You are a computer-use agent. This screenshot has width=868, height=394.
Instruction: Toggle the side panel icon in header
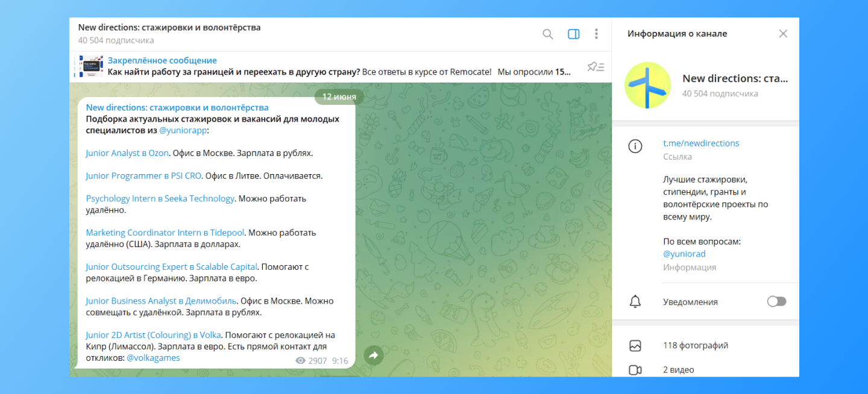(573, 34)
